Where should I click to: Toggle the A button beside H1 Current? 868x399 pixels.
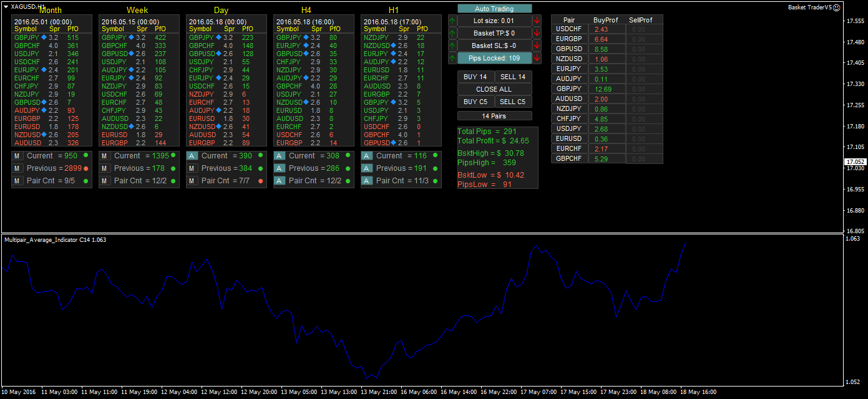(x=367, y=156)
